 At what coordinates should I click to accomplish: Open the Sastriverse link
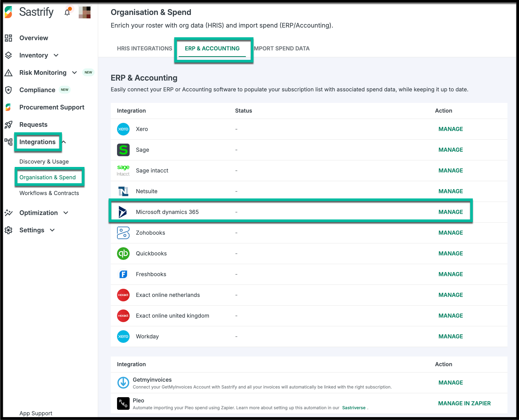(x=354, y=408)
